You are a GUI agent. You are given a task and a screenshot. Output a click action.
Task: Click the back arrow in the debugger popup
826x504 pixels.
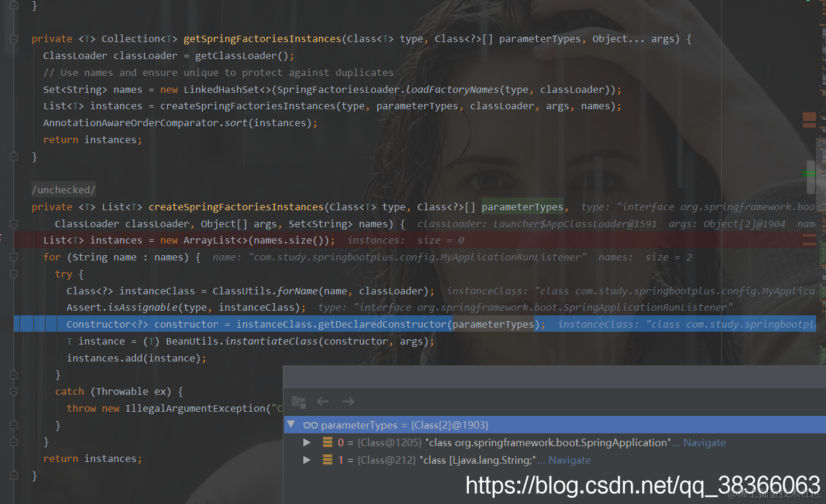(x=323, y=401)
